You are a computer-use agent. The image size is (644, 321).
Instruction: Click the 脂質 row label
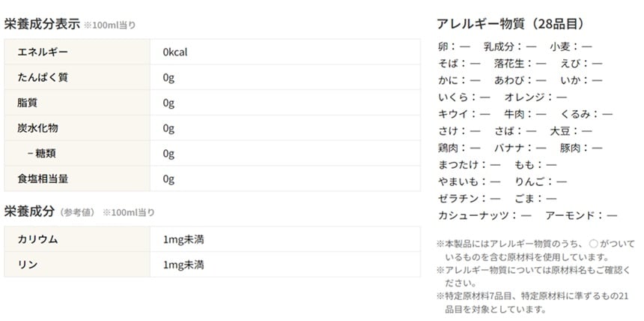point(27,103)
